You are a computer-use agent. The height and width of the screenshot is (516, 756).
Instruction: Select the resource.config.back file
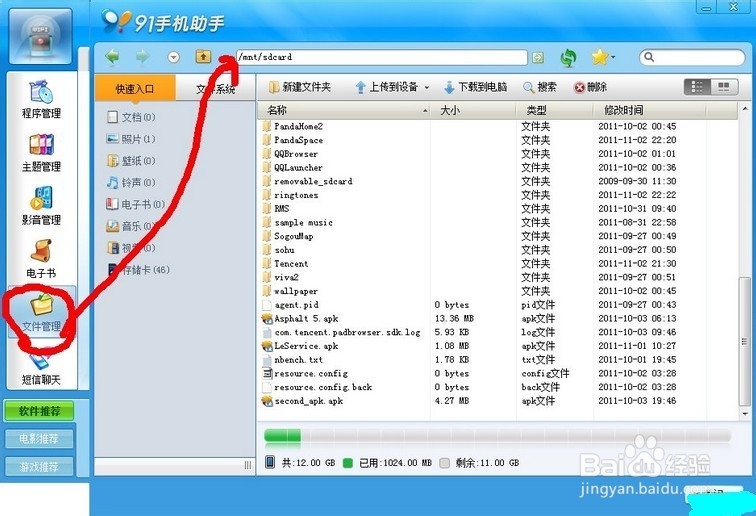pos(317,387)
